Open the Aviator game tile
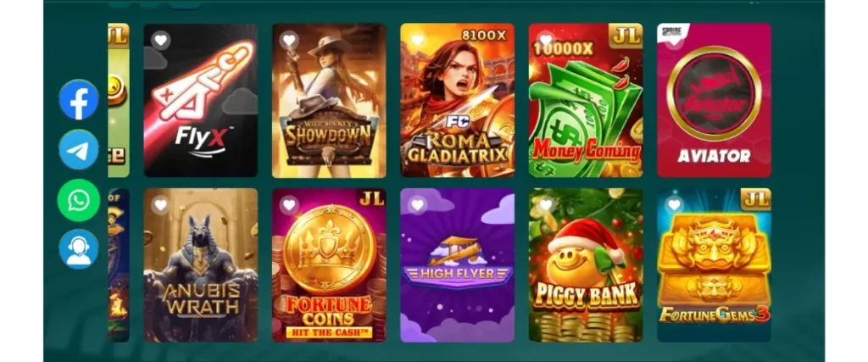 714,100
